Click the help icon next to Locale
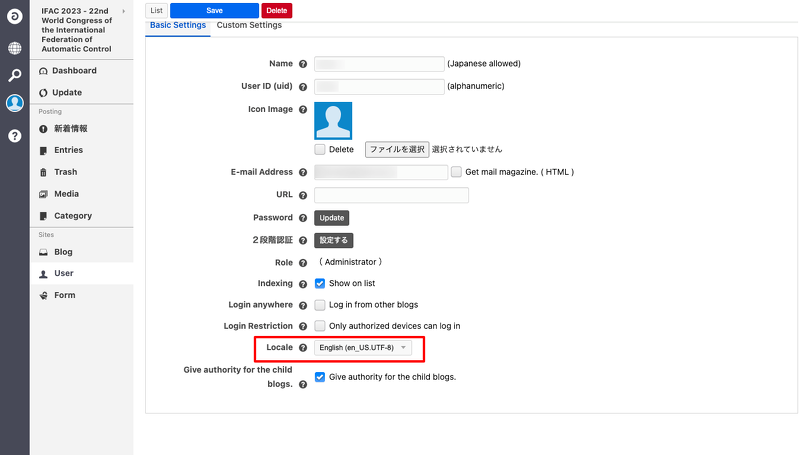This screenshot has width=810, height=455. (303, 348)
